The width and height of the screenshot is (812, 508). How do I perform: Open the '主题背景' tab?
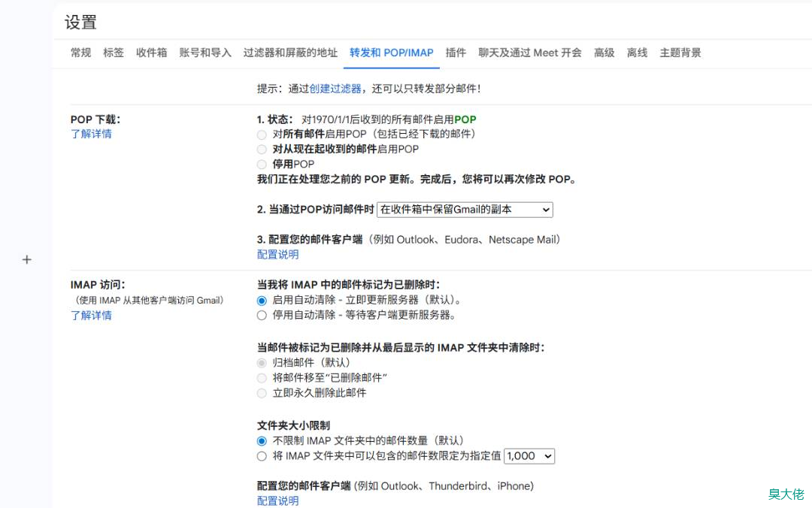pyautogui.click(x=680, y=53)
